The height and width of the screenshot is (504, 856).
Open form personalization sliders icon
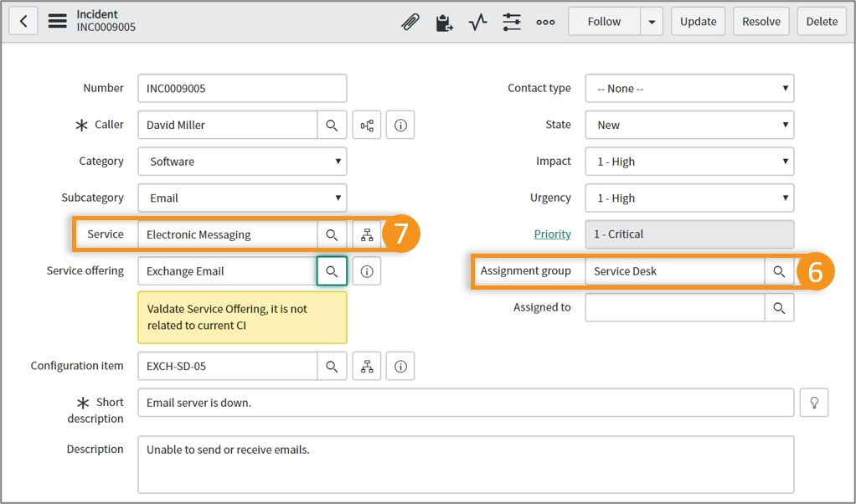(x=512, y=22)
